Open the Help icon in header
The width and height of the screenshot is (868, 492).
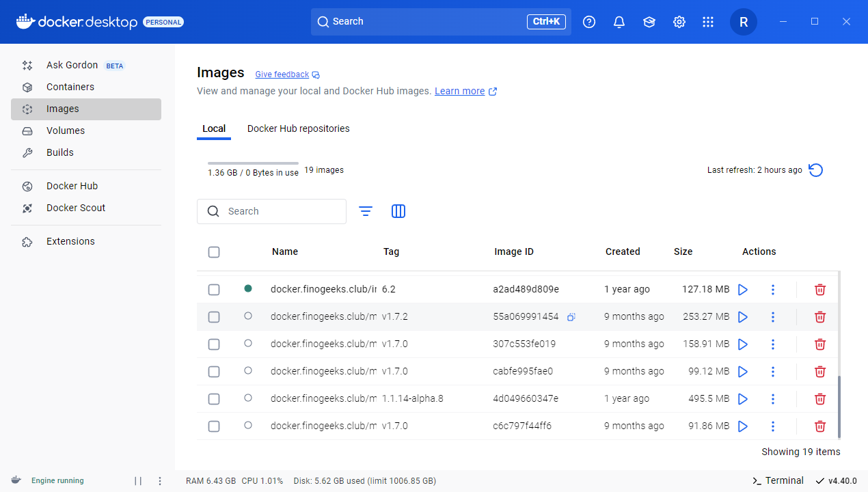(589, 22)
